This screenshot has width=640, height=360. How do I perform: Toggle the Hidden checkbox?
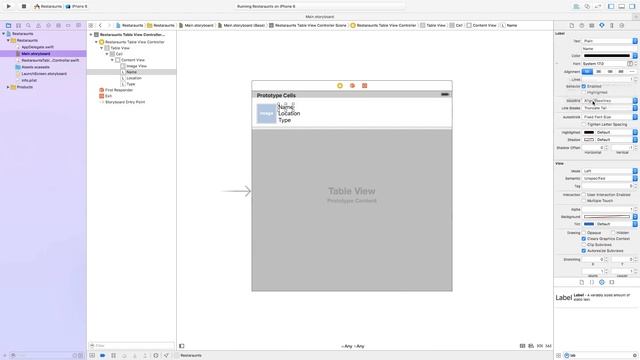(613, 233)
